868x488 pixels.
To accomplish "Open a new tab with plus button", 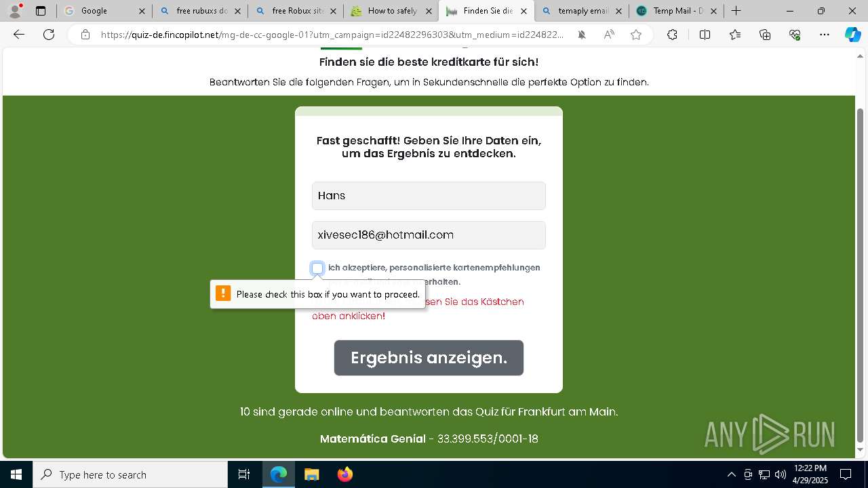I will click(736, 11).
